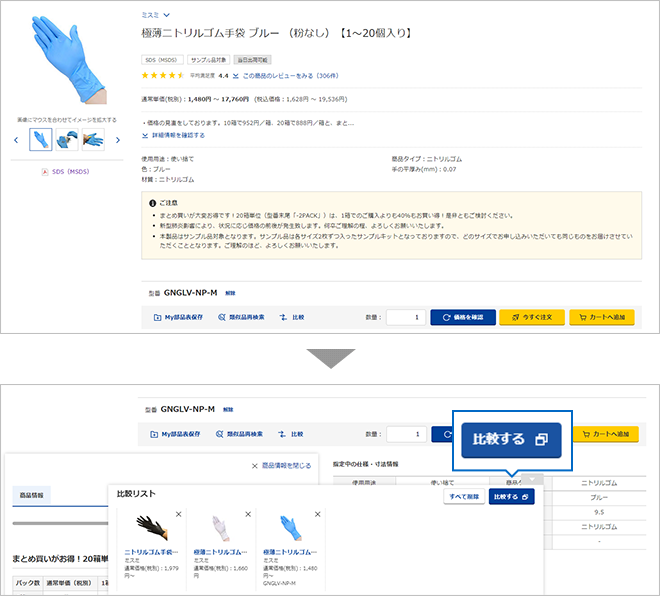
Task: Remove the blue glove from 比較リスト
Action: pos(318,514)
